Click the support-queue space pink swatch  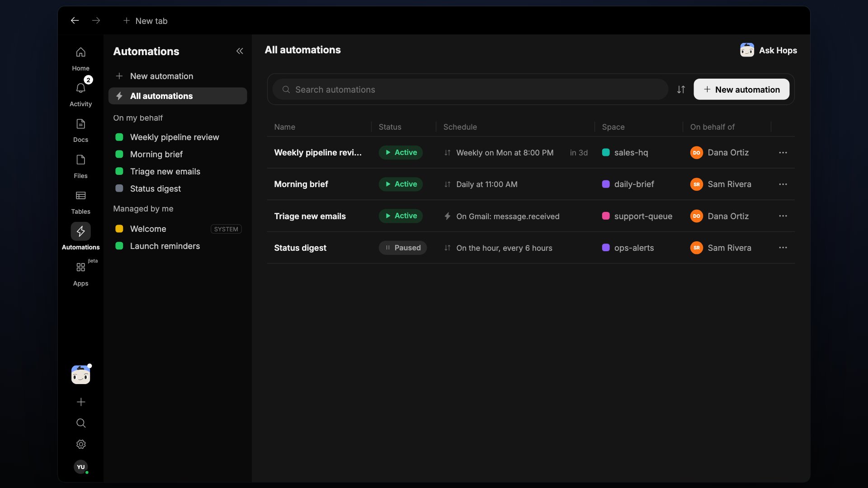pos(606,216)
